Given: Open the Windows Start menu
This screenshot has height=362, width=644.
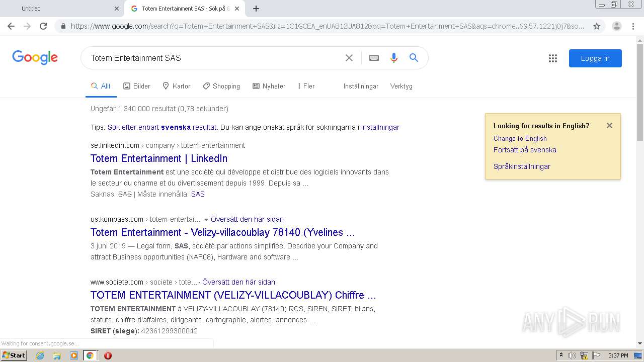Looking at the screenshot, I should (x=14, y=355).
